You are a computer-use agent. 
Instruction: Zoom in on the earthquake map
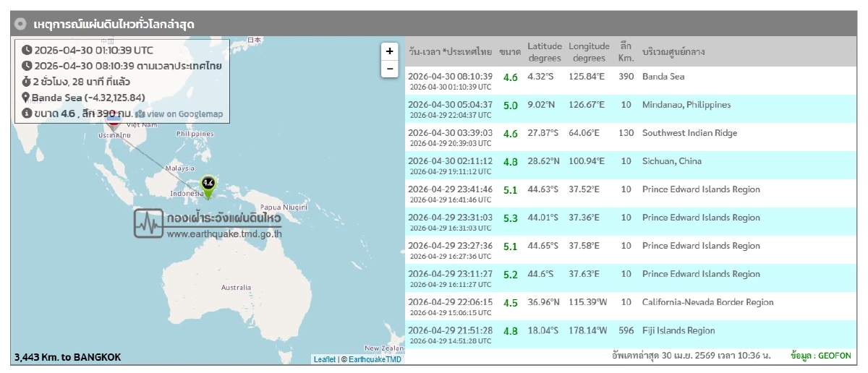pos(390,51)
